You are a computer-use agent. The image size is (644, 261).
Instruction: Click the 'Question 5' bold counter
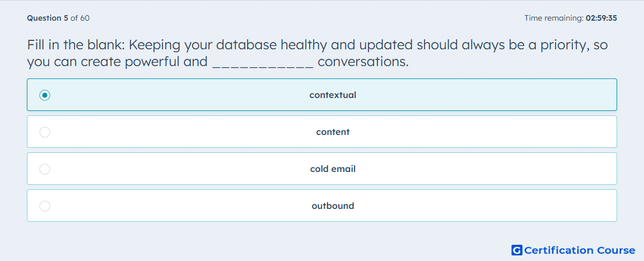tap(48, 18)
